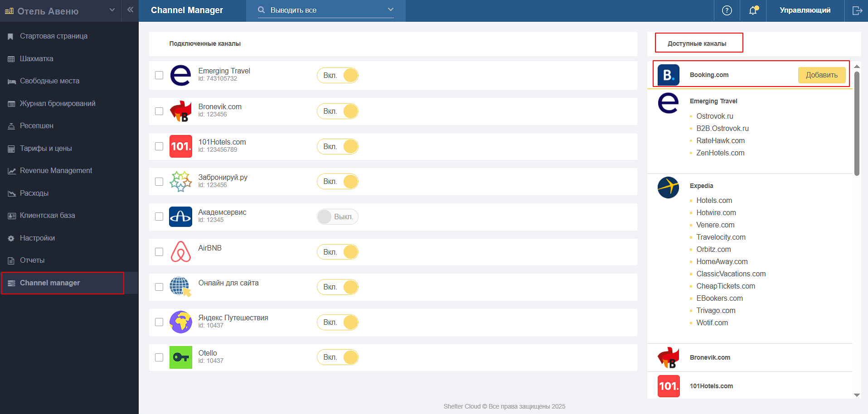This screenshot has width=868, height=414.
Task: Check the Онлайн для сайта checkbox
Action: point(159,287)
